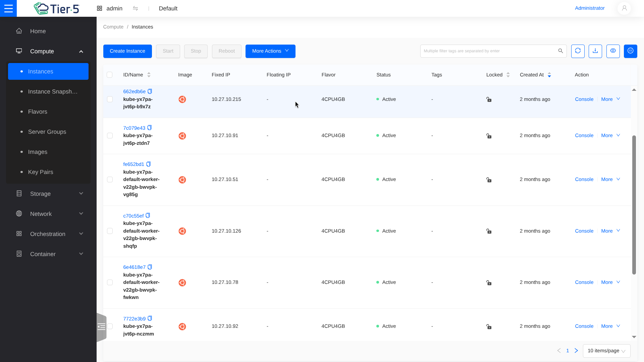
Task: Click the Create Instance button
Action: [x=127, y=51]
